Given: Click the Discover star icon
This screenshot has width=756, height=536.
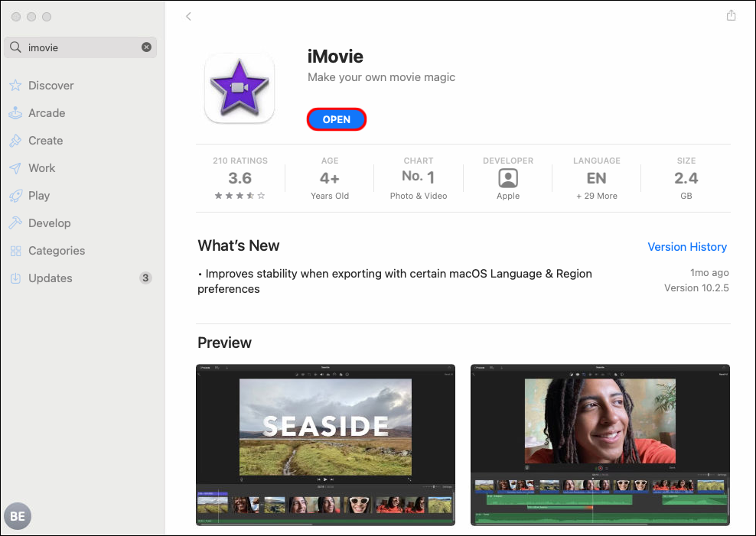Looking at the screenshot, I should pos(15,85).
